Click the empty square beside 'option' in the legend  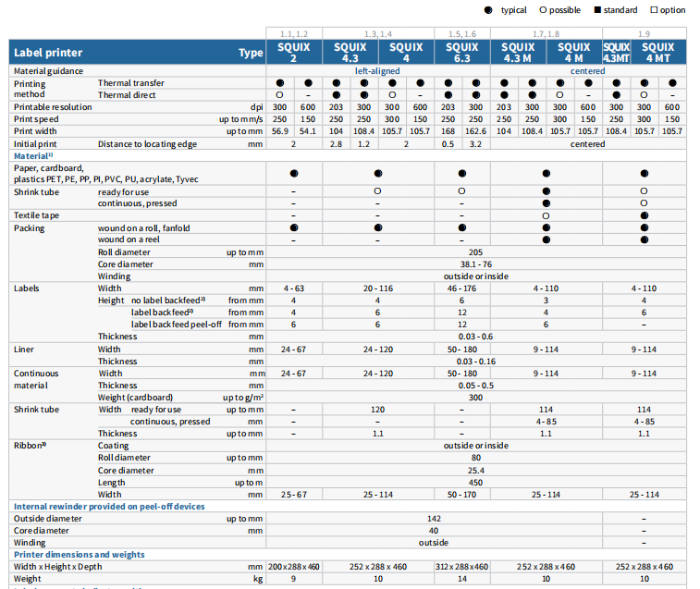coord(654,10)
